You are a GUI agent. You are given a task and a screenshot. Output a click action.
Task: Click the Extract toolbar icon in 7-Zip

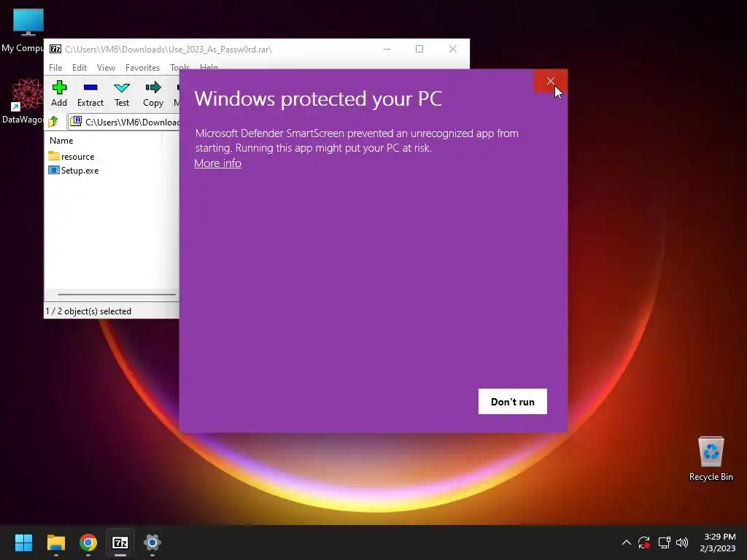(90, 94)
